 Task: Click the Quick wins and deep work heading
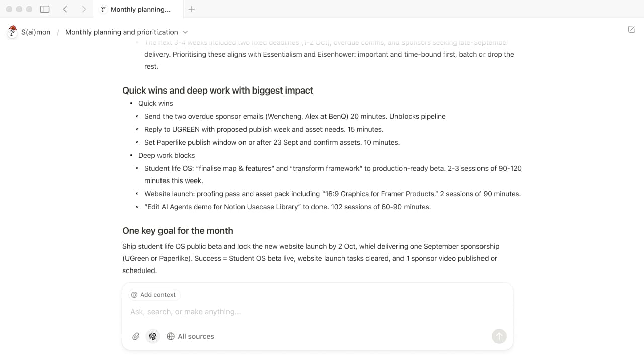point(218,90)
